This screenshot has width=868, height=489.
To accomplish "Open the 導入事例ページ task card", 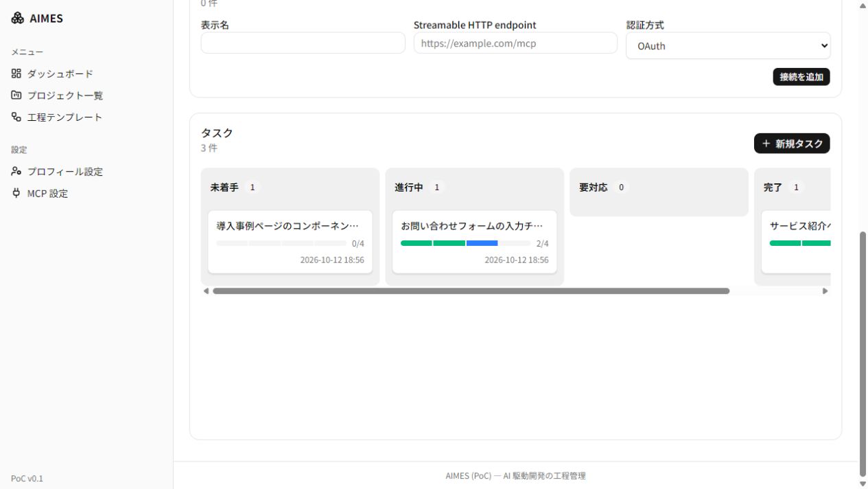I will click(x=290, y=242).
